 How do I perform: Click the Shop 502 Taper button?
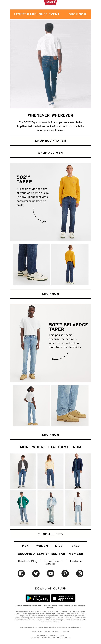click(x=50, y=141)
